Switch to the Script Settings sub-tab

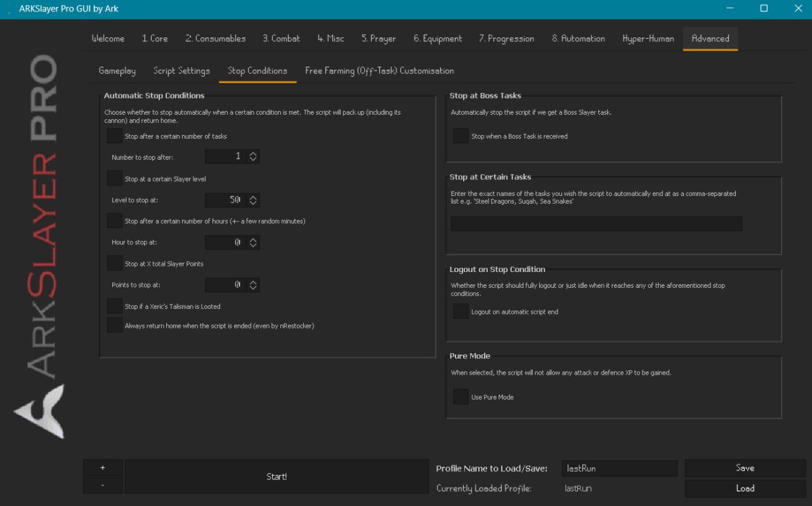[x=181, y=71]
